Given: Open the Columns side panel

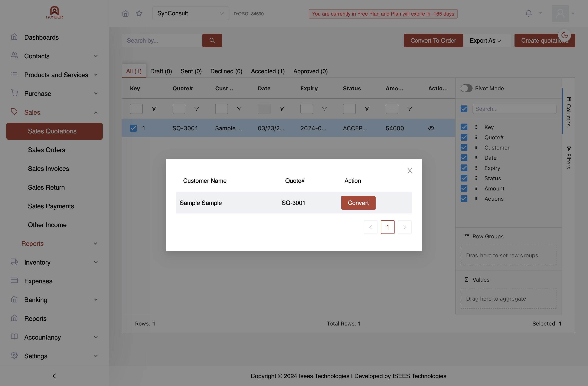Looking at the screenshot, I should (x=568, y=111).
